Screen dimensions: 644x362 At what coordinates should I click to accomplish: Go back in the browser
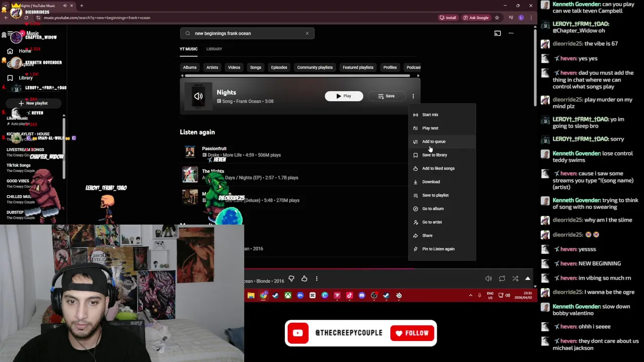6,18
